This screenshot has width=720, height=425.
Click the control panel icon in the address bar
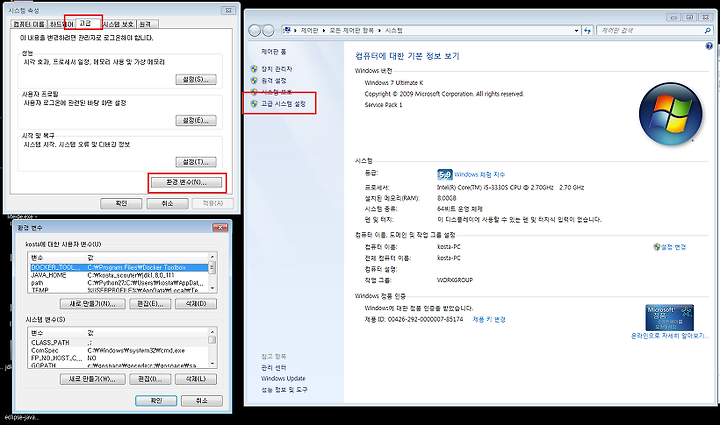(x=287, y=30)
